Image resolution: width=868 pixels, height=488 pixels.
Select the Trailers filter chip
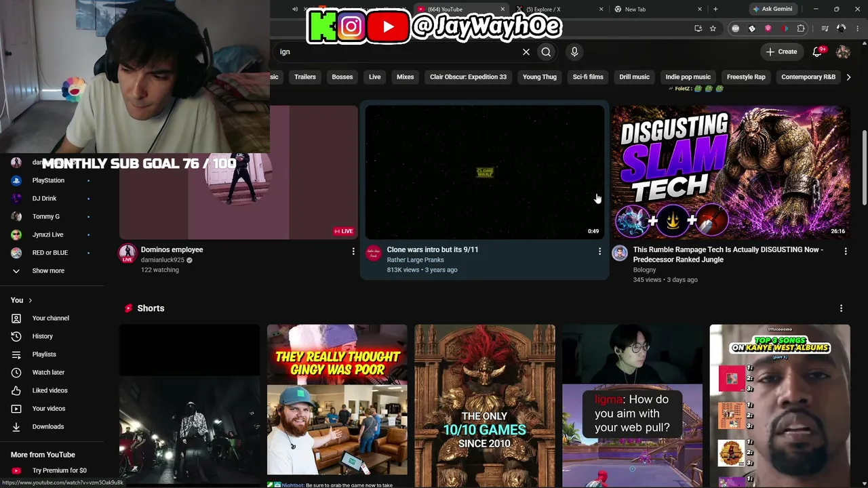(305, 77)
